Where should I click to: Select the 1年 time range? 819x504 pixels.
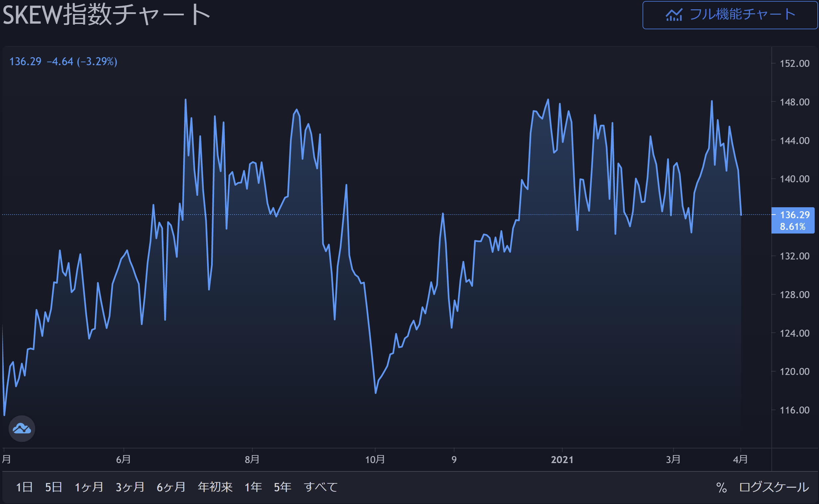253,487
